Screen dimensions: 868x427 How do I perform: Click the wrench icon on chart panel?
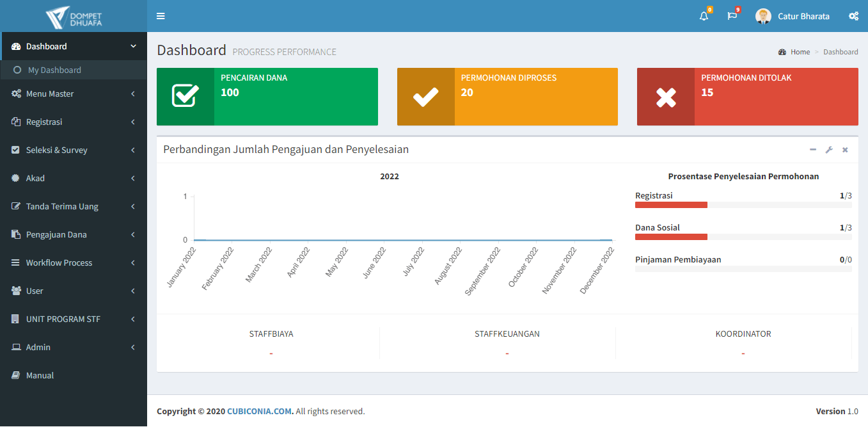click(829, 150)
